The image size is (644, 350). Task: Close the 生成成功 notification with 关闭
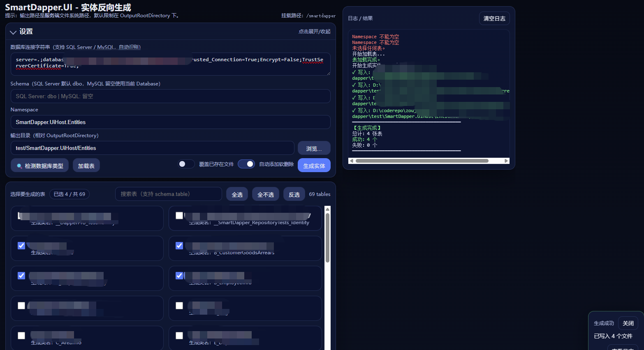click(x=628, y=323)
